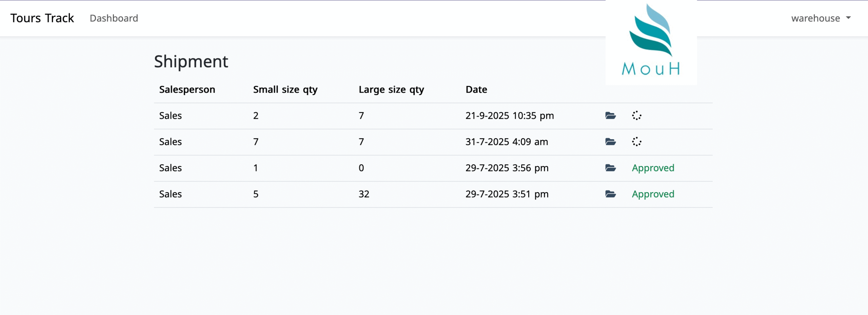This screenshot has width=868, height=315.
Task: Select the 21-9-2025 10:35 pm date cell
Action: pyautogui.click(x=509, y=116)
